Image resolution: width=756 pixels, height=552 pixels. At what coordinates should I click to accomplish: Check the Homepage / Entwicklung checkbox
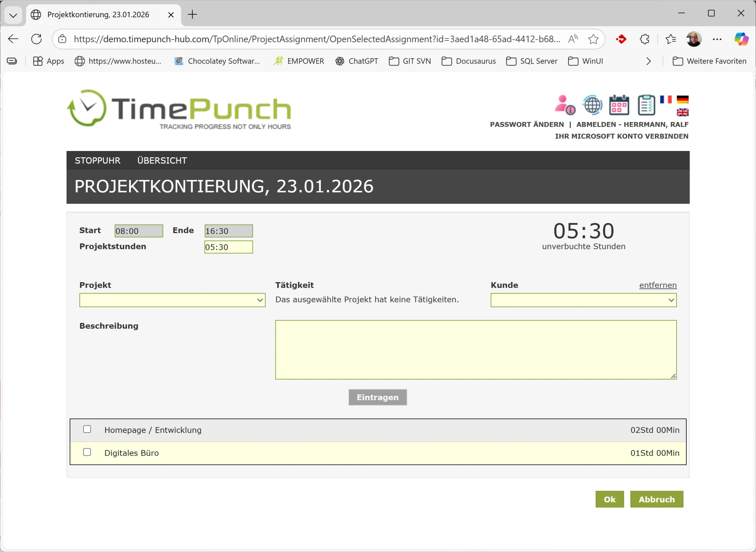pyautogui.click(x=87, y=429)
